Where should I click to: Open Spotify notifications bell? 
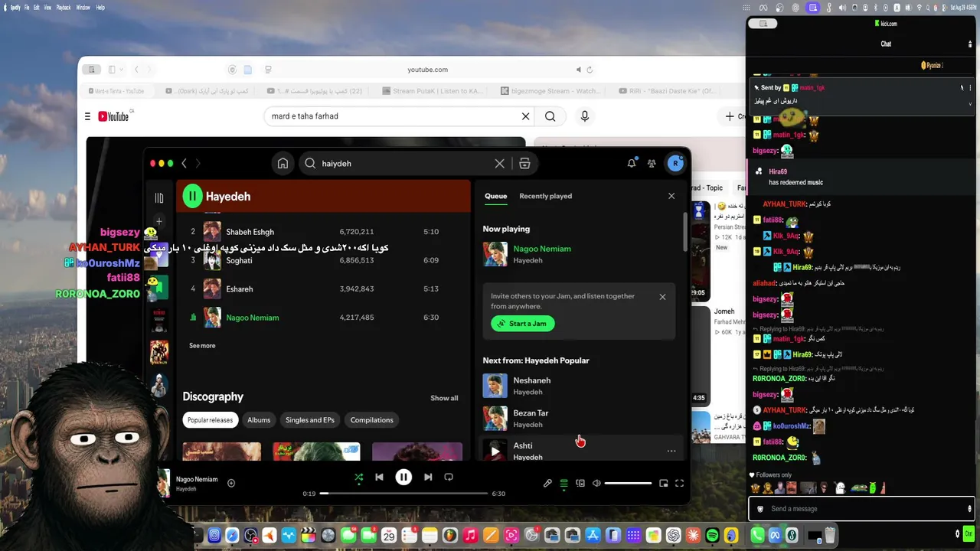pyautogui.click(x=632, y=163)
